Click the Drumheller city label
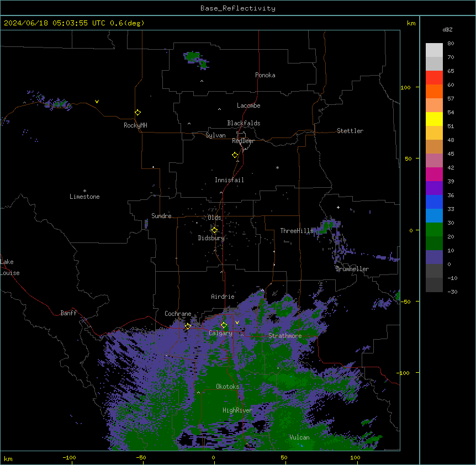 [352, 269]
